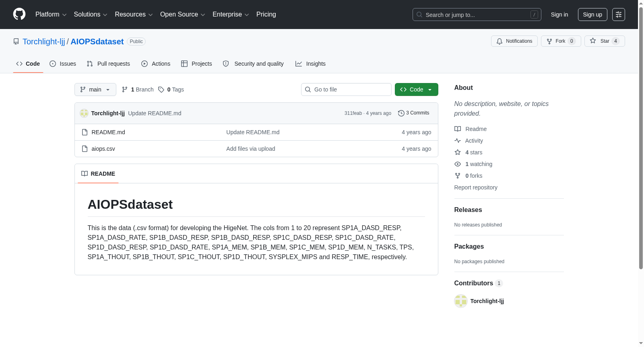644x347 pixels.
Task: Open commit hash 311feab
Action: [353, 113]
